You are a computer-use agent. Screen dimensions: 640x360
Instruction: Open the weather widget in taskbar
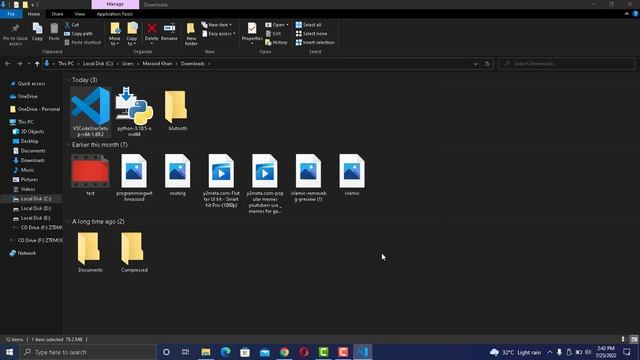click(515, 352)
